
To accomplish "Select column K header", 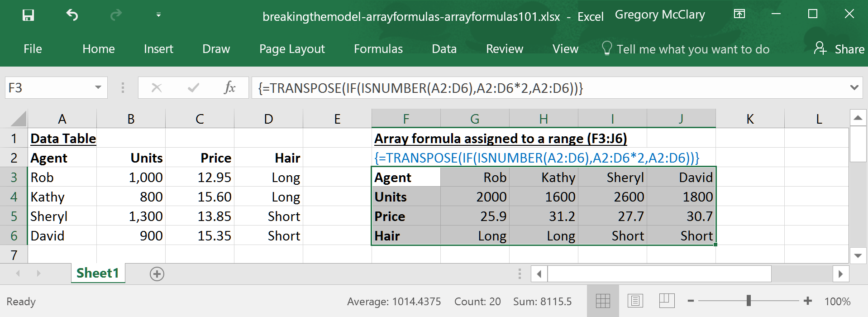I will (x=750, y=119).
